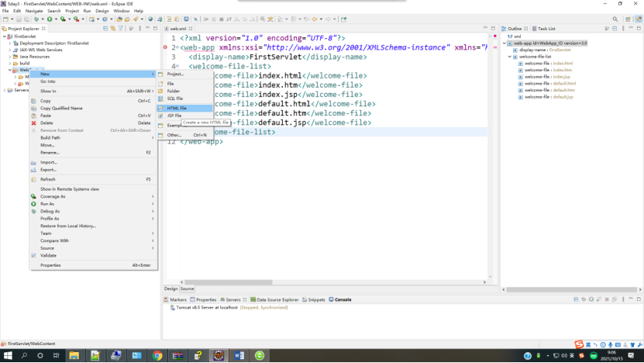Click Collapse All in Outline view
The image size is (644, 363).
(615, 29)
